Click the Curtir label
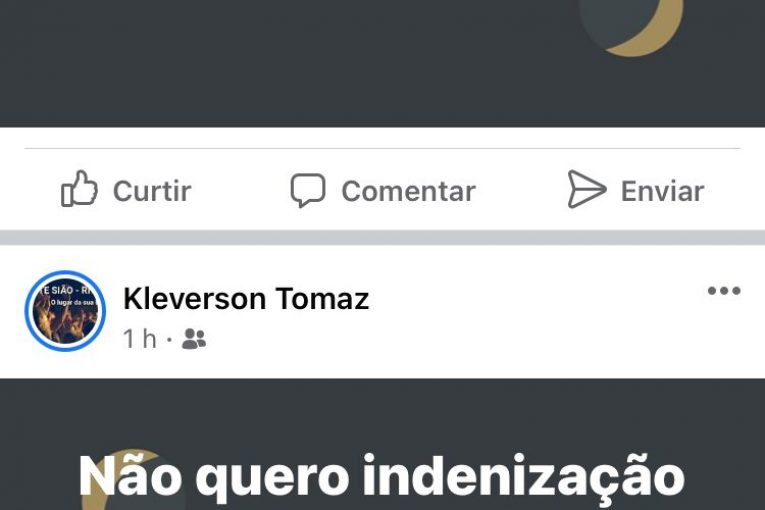 coord(152,190)
